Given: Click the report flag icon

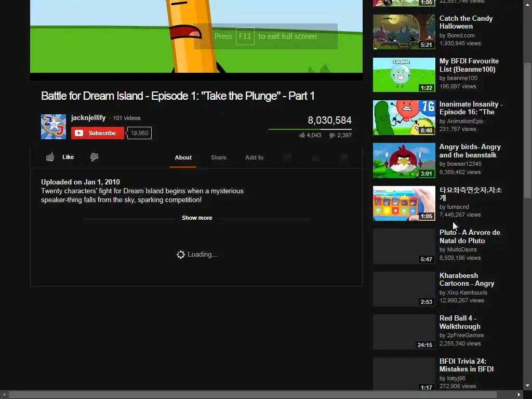Looking at the screenshot, I should coord(344,157).
